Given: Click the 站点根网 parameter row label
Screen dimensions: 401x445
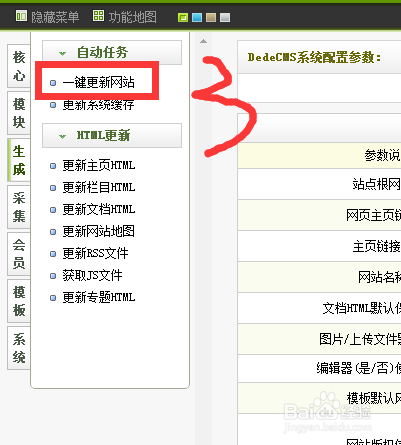Looking at the screenshot, I should click(377, 184).
